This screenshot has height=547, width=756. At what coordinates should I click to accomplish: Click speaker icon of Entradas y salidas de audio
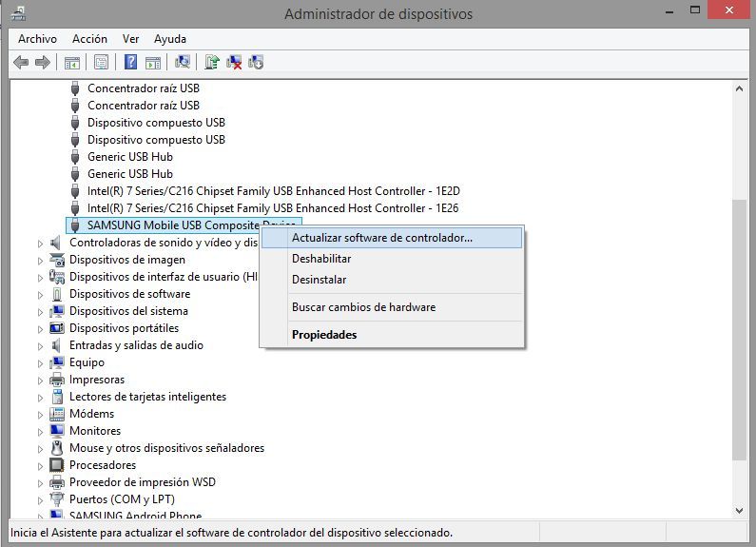pyautogui.click(x=56, y=345)
